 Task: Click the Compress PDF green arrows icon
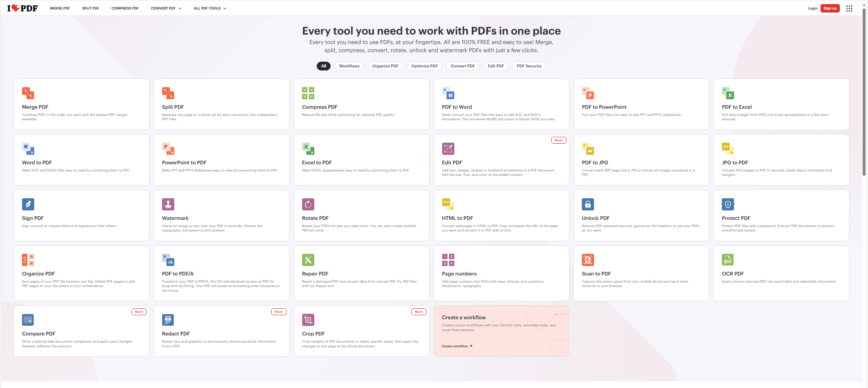coord(308,93)
